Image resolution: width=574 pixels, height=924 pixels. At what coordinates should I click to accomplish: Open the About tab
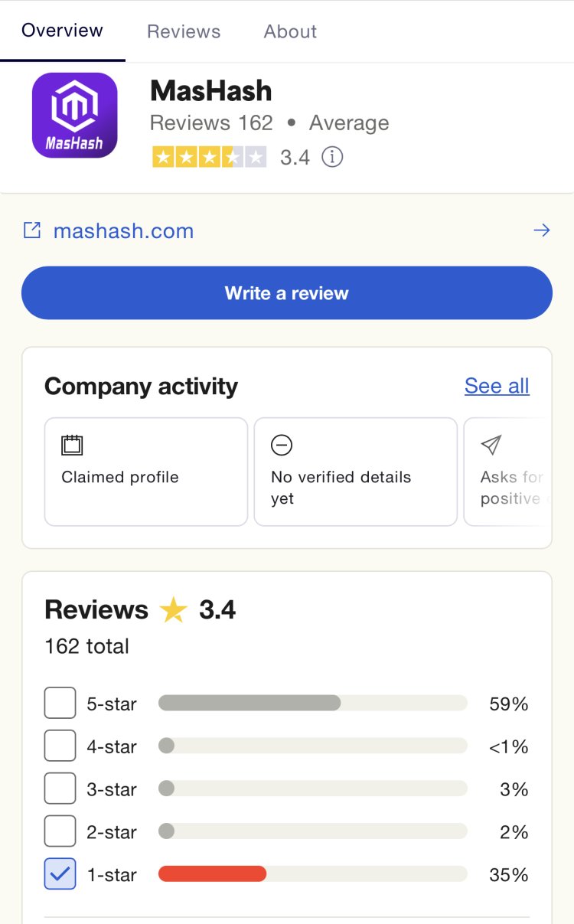click(x=289, y=31)
